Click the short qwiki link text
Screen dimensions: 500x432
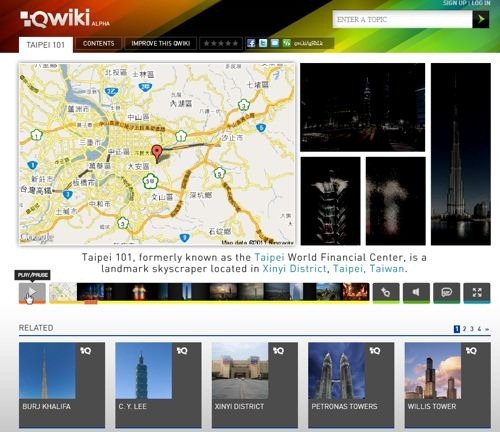308,43
